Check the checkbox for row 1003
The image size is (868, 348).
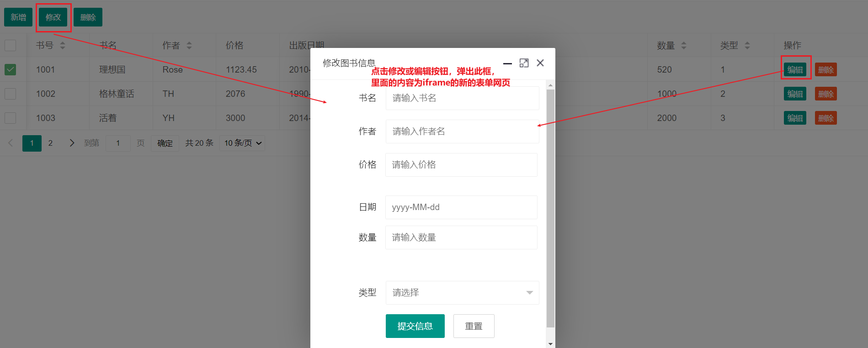pos(10,118)
